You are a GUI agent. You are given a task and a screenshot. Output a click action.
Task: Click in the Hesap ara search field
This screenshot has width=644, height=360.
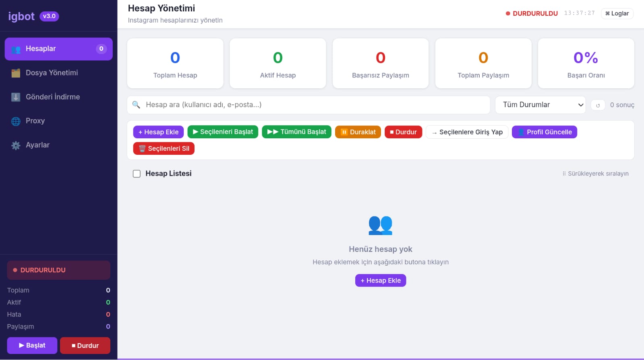314,105
